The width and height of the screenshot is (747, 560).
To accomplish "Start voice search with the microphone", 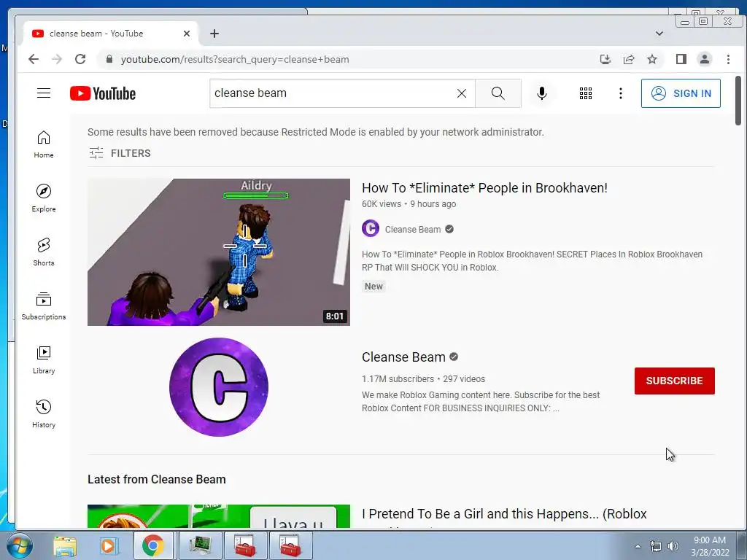I will 542,93.
